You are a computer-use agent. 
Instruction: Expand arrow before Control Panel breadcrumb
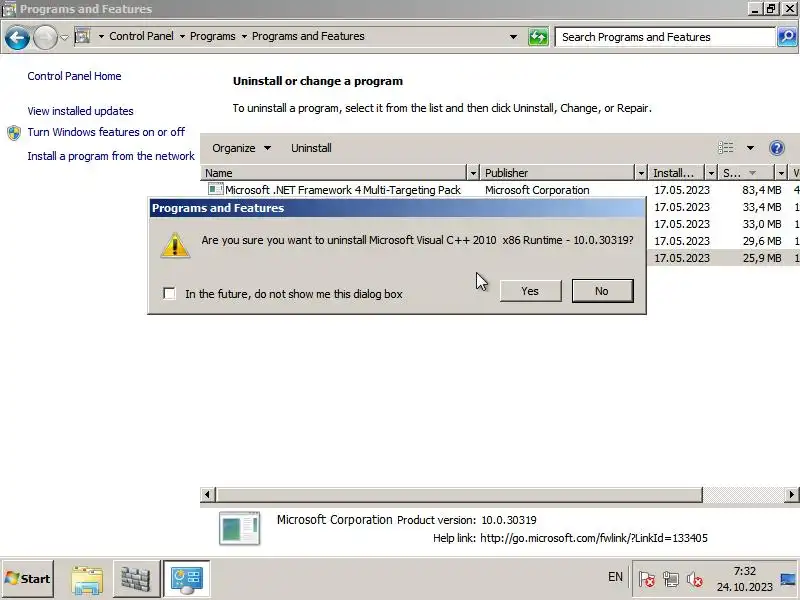(101, 36)
